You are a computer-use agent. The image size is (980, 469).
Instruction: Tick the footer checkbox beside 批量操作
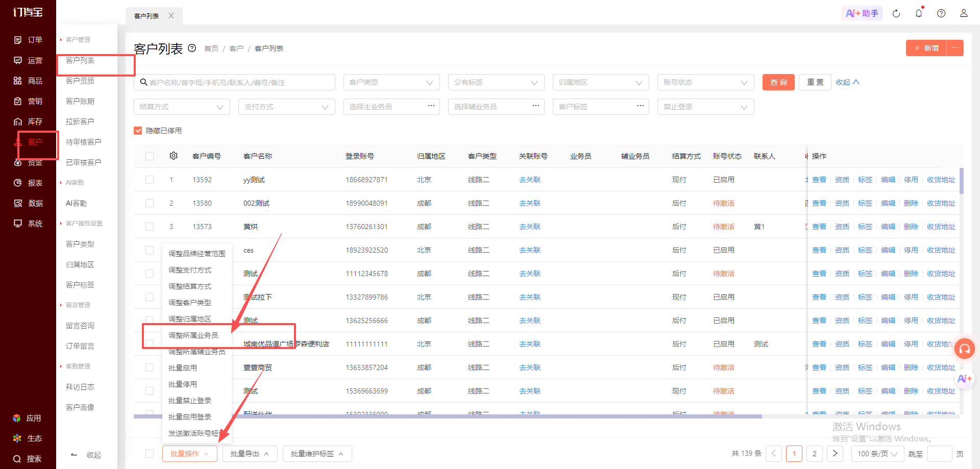coord(150,454)
